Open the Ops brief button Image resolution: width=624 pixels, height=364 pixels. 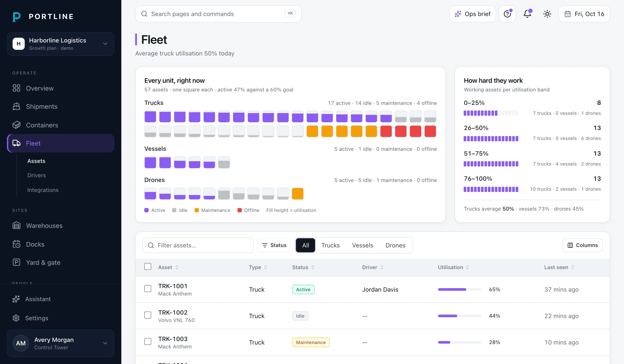point(473,14)
